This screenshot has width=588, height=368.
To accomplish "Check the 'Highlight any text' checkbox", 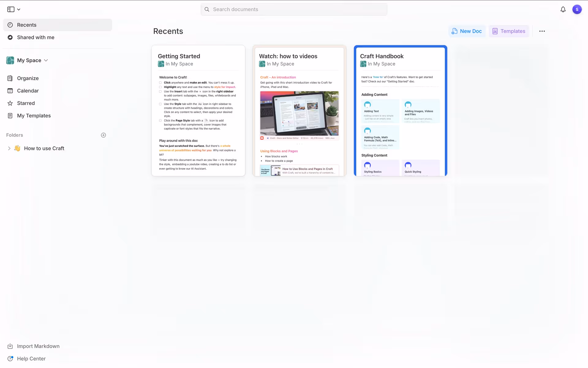I will (x=160, y=87).
